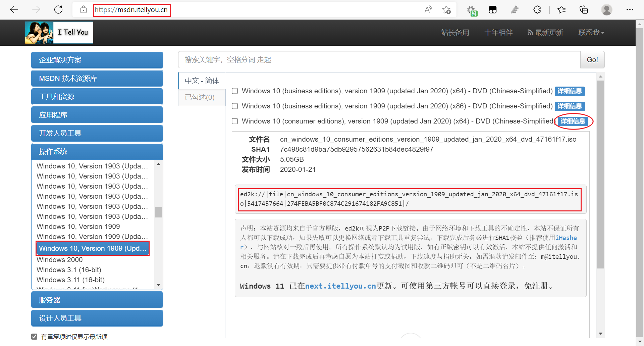Check the Windows 10 business editions x64 checkbox
The image size is (644, 346).
point(234,91)
